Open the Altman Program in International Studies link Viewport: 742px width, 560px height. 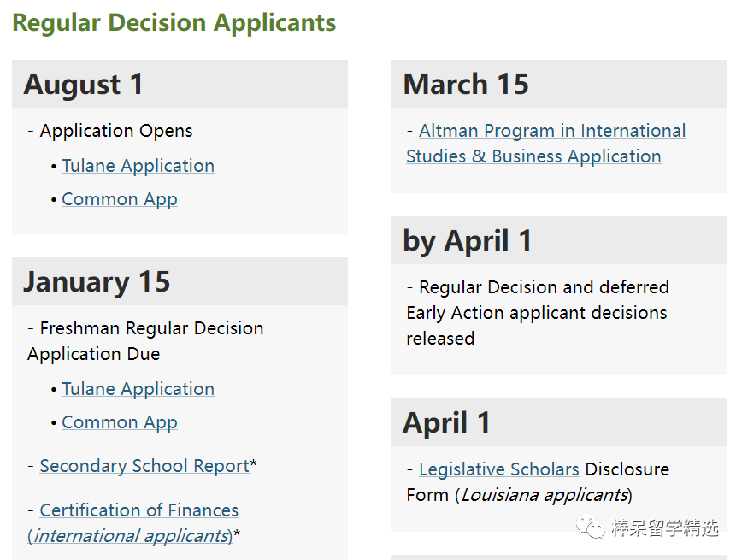(551, 132)
